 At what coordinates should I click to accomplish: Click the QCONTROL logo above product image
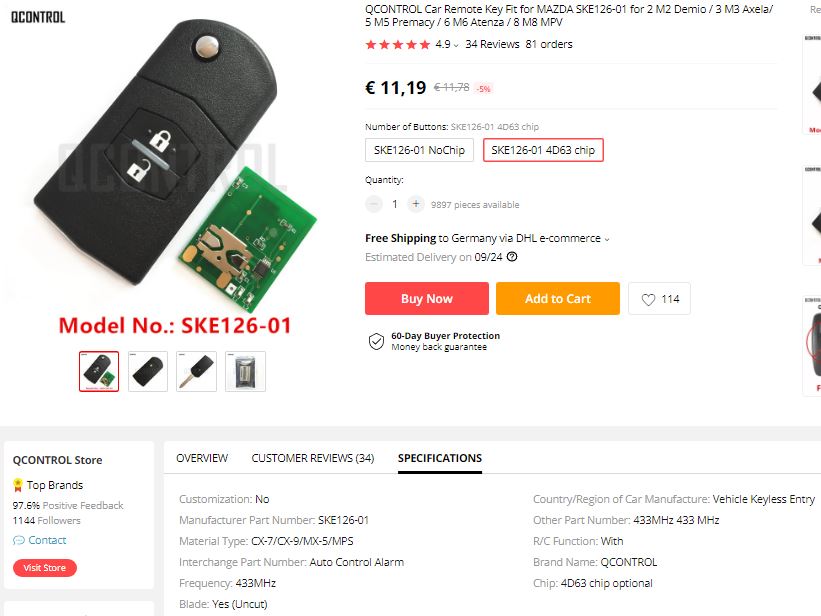(38, 17)
